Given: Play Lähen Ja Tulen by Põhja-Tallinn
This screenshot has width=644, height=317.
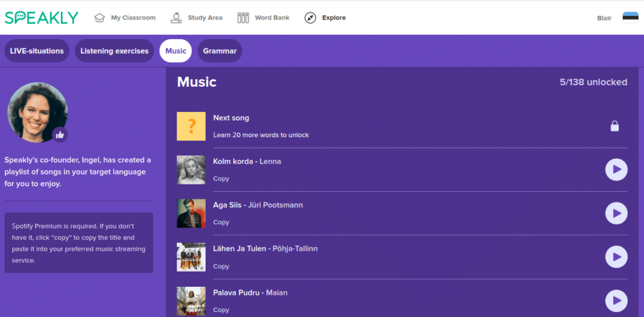Looking at the screenshot, I should pos(616,257).
